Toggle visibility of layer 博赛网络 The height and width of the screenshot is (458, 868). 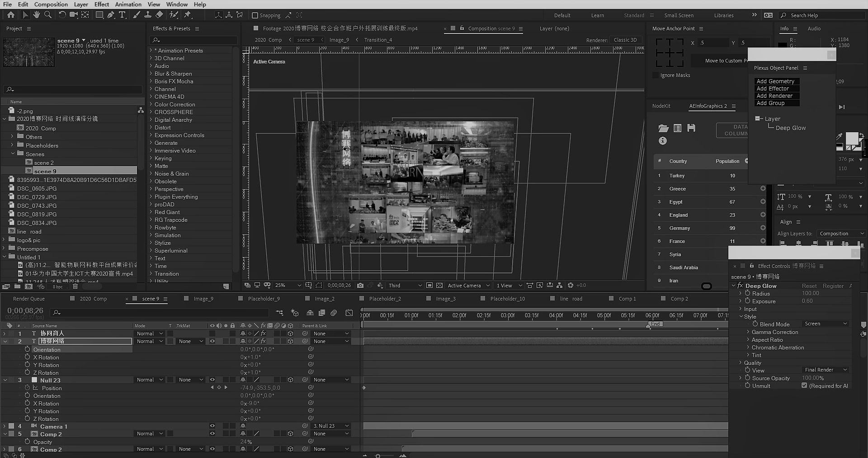[212, 341]
